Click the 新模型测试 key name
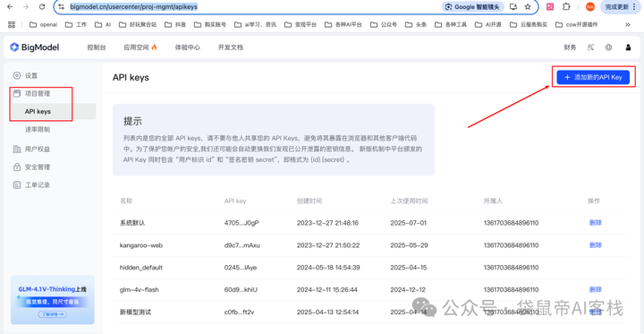 coord(136,313)
